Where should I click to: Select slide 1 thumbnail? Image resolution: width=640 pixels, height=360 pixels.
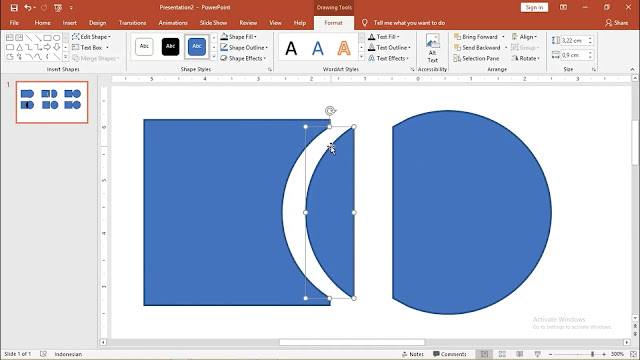pyautogui.click(x=52, y=102)
